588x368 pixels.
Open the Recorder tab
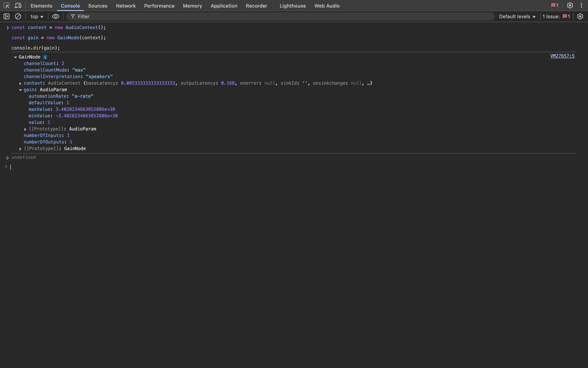(256, 6)
